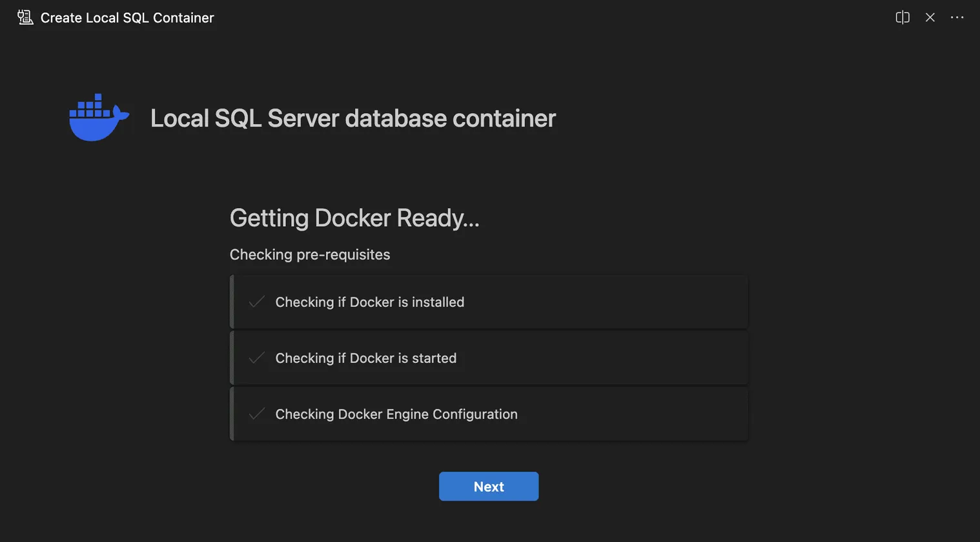
Task: Close the Create Local SQL Container tab
Action: (x=930, y=17)
